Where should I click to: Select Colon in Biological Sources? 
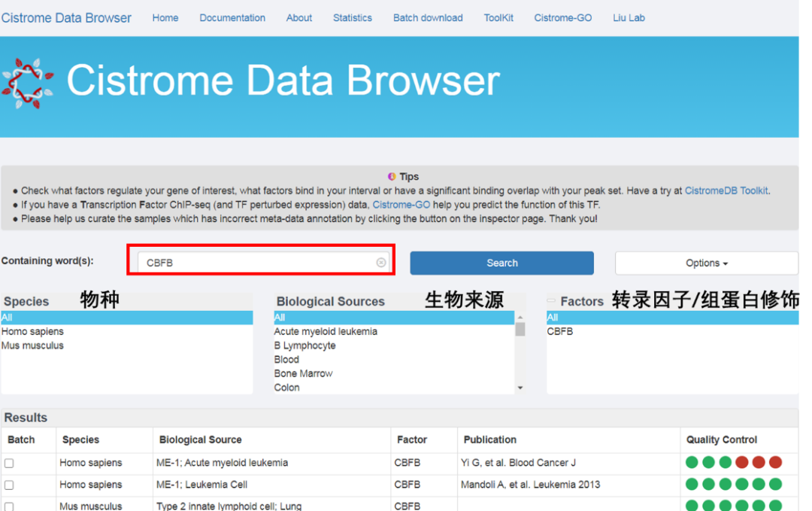coord(394,388)
